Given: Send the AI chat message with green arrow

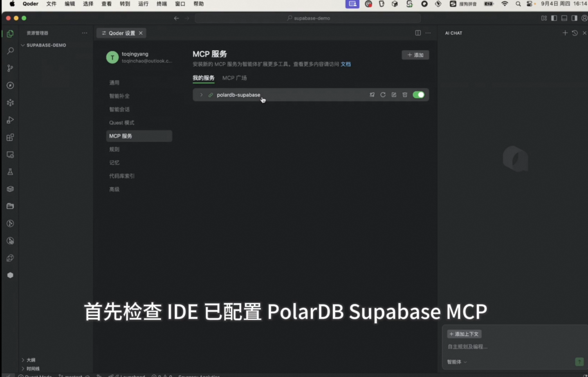Looking at the screenshot, I should 579,362.
